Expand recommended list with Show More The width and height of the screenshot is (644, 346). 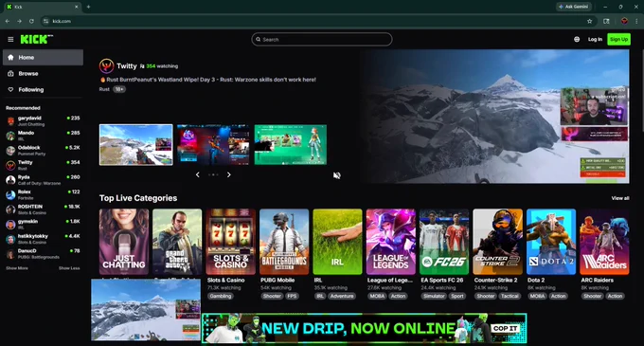(x=17, y=268)
